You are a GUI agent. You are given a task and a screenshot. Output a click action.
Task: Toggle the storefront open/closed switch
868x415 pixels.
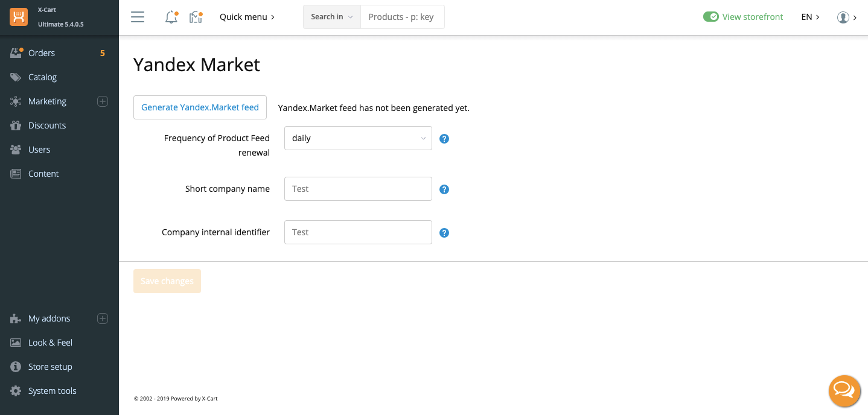pyautogui.click(x=711, y=17)
